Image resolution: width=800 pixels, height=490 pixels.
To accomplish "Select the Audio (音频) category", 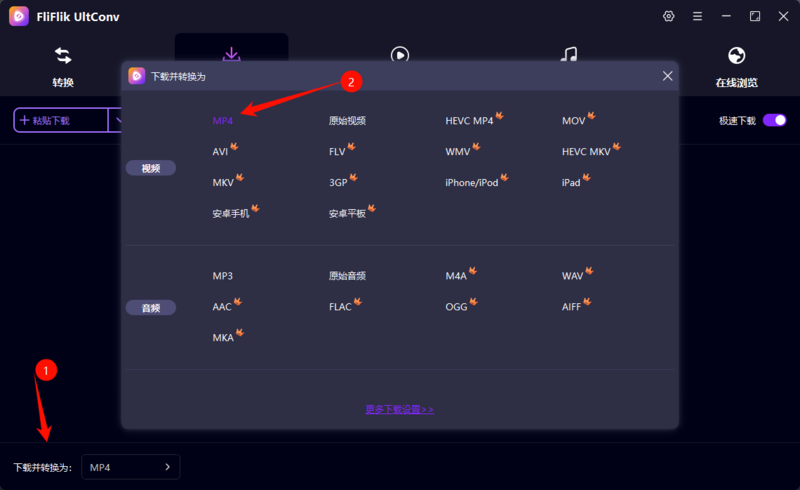I will (x=151, y=308).
